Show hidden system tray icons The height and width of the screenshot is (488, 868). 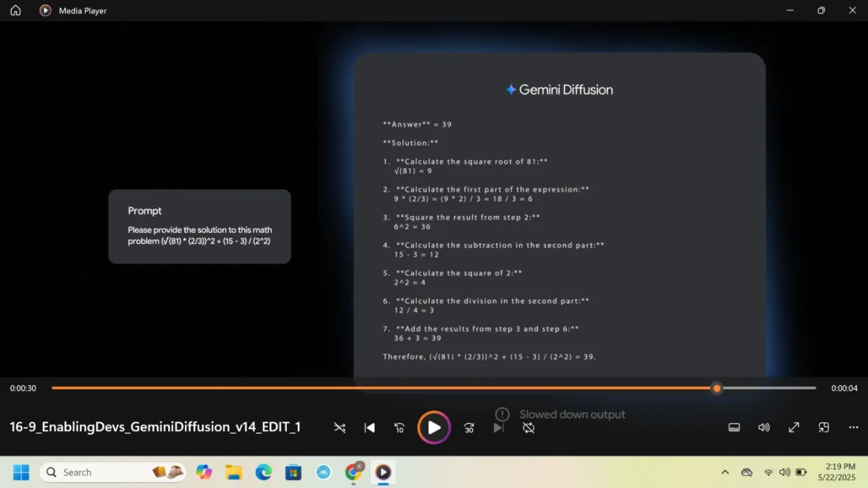click(x=725, y=472)
